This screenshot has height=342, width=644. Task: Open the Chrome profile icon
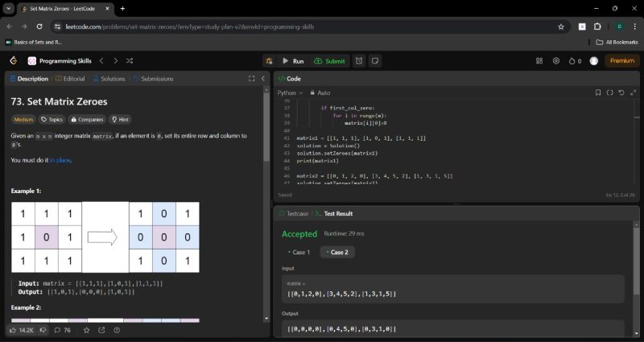tap(619, 27)
